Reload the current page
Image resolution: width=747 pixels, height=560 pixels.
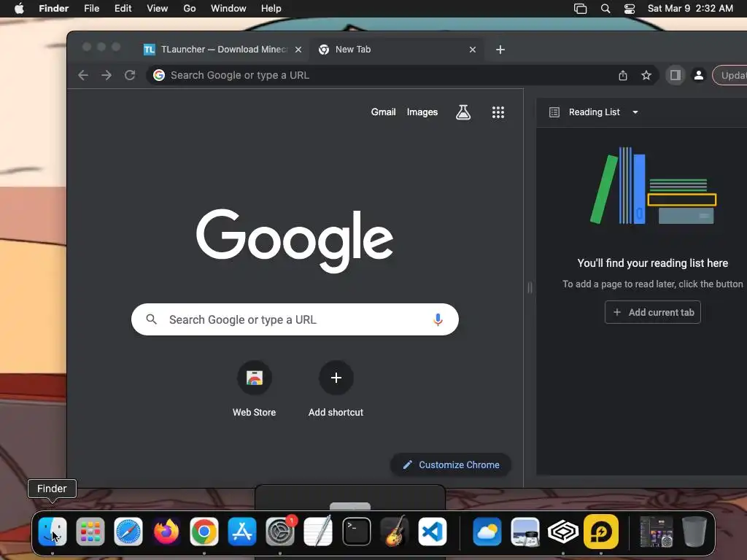pos(130,75)
